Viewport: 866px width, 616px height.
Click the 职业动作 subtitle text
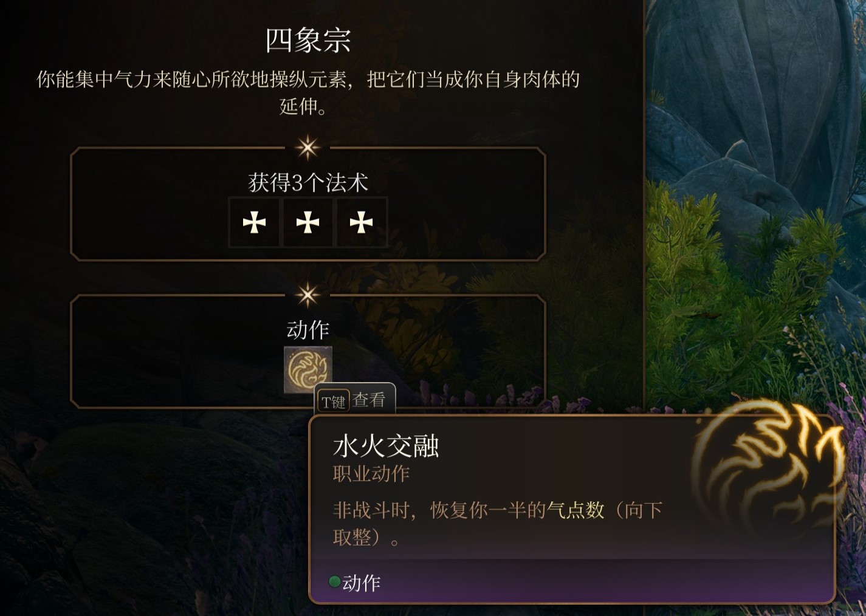[371, 474]
